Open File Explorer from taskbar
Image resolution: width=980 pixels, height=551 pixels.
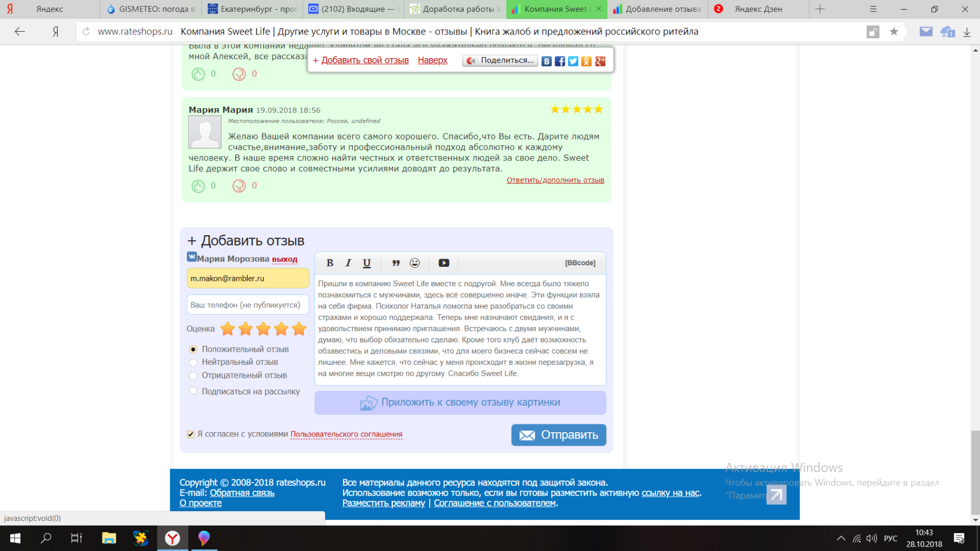click(x=109, y=538)
